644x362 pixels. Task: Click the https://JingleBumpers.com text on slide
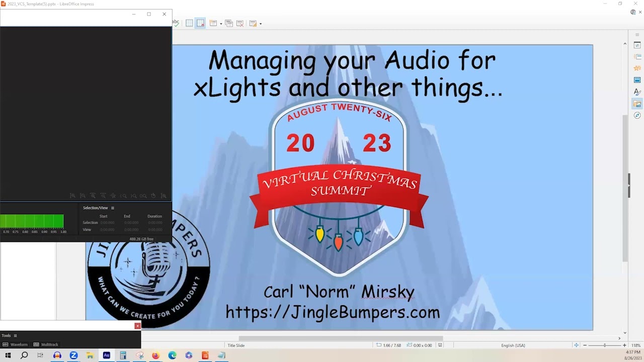coord(333,312)
